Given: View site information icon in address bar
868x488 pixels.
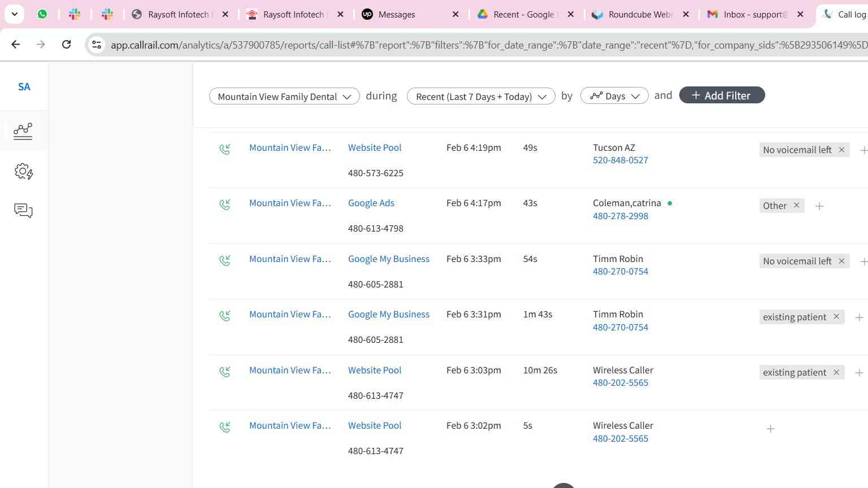Looking at the screenshot, I should [97, 45].
